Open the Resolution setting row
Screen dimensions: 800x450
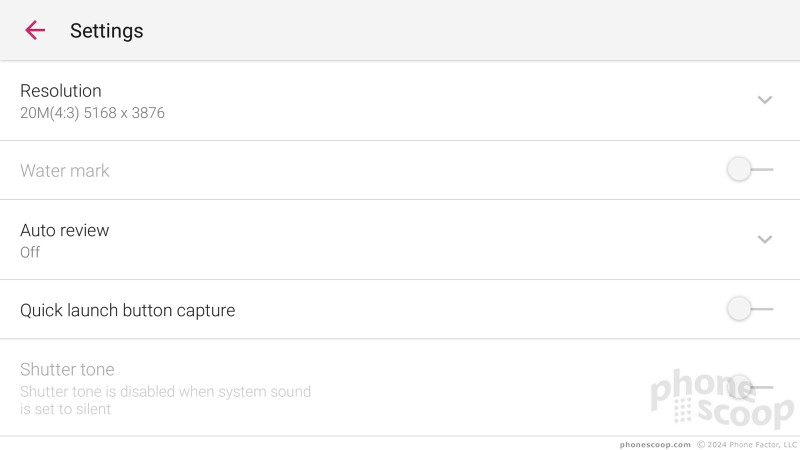point(400,101)
